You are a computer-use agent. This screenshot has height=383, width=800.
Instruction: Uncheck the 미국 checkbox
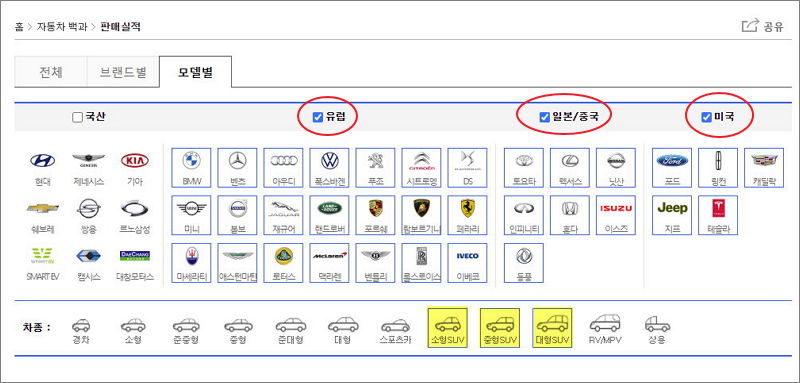click(706, 118)
